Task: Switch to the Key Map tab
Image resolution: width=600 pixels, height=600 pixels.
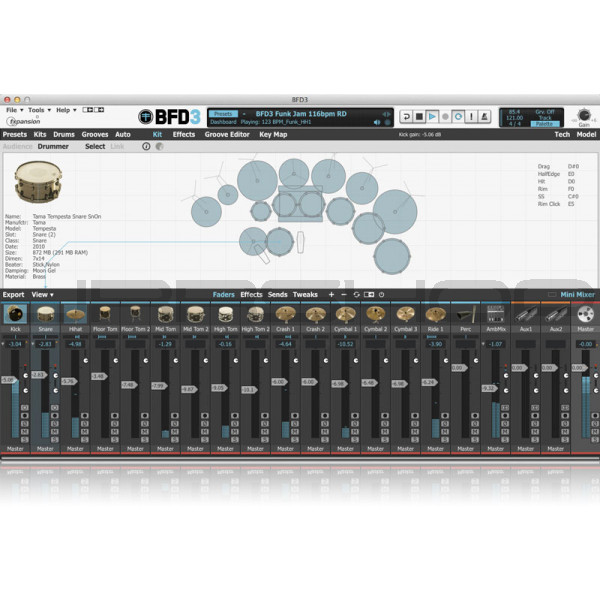Action: tap(273, 134)
